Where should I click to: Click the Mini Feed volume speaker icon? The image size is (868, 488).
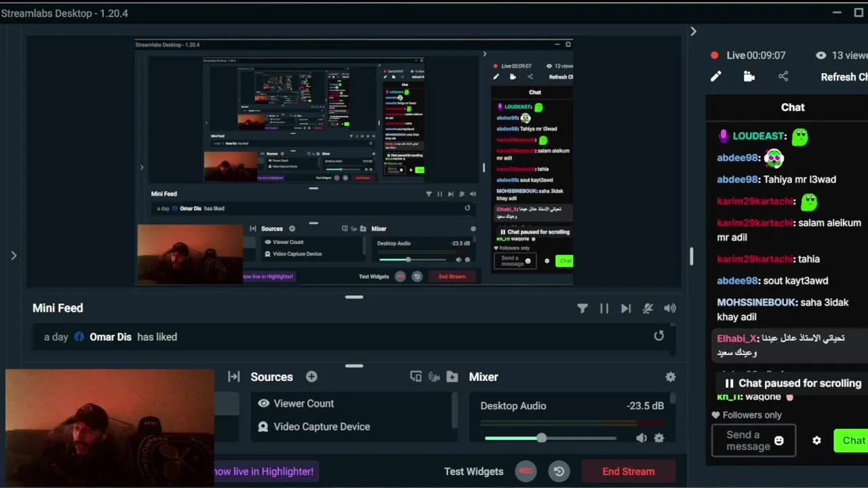tap(670, 308)
